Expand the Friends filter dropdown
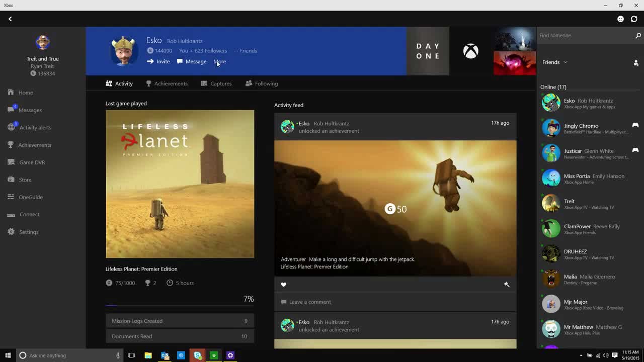The image size is (644, 362). 555,62
